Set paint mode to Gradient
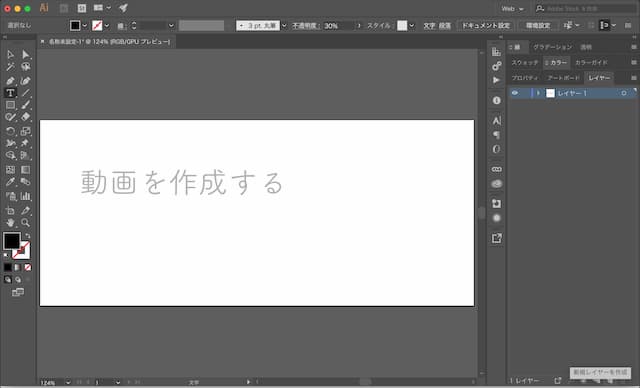Image resolution: width=640 pixels, height=388 pixels. (x=18, y=268)
